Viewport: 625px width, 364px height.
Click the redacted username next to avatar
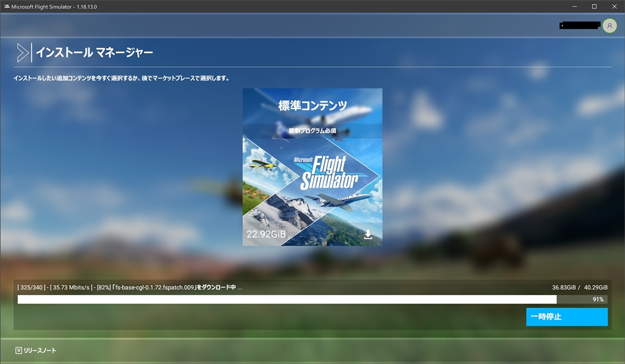(580, 26)
